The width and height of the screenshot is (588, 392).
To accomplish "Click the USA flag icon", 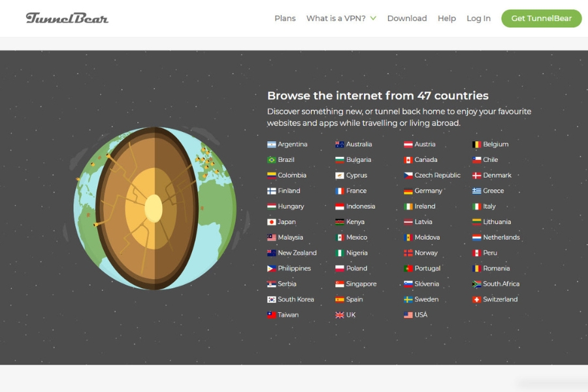I will [407, 314].
